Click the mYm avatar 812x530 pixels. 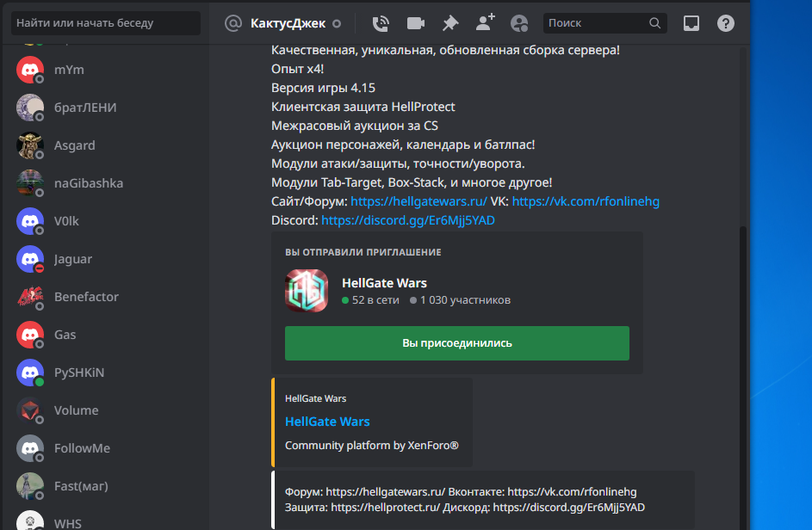[x=30, y=70]
